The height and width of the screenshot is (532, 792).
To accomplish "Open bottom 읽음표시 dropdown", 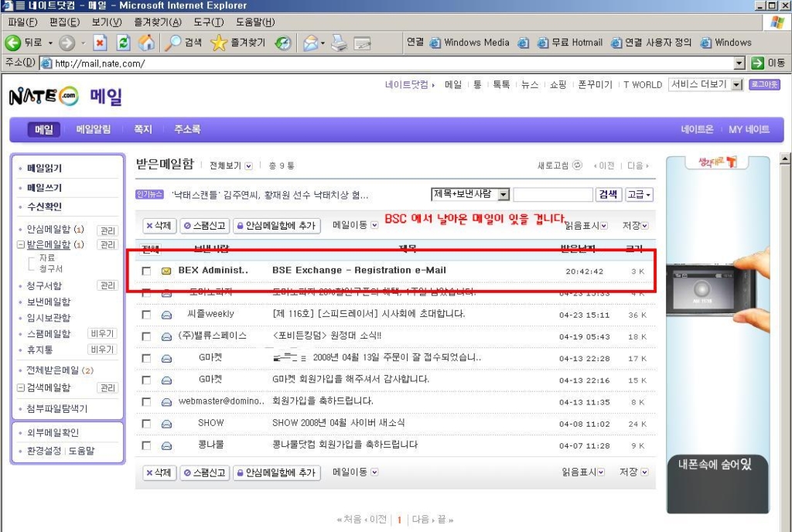I will click(x=601, y=472).
